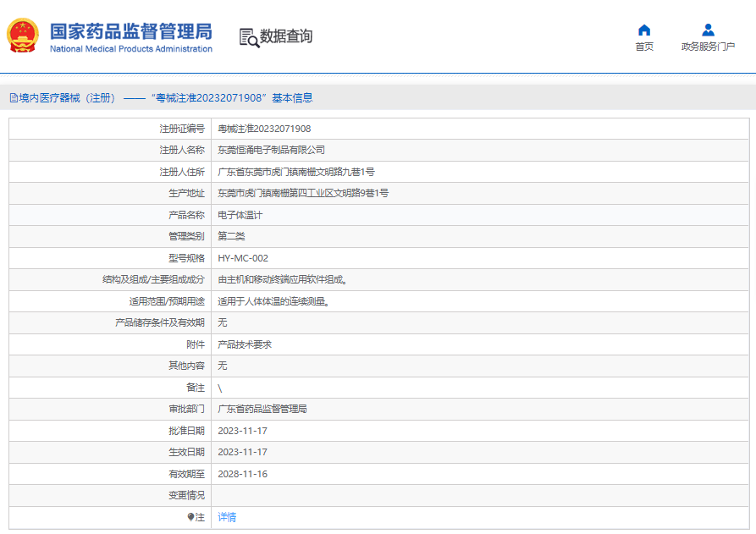Click document icon before 境内医疗器械
This screenshot has height=534, width=756.
[14, 98]
